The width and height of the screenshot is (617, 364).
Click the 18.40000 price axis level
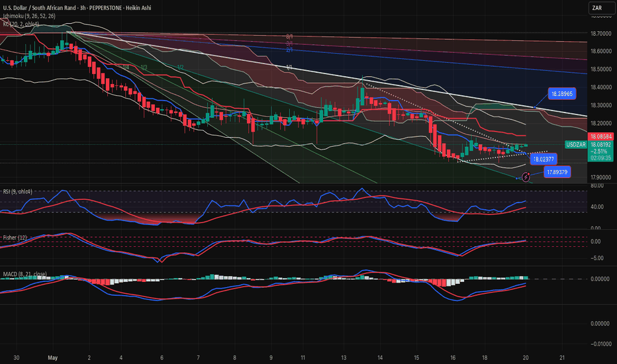[x=601, y=87]
